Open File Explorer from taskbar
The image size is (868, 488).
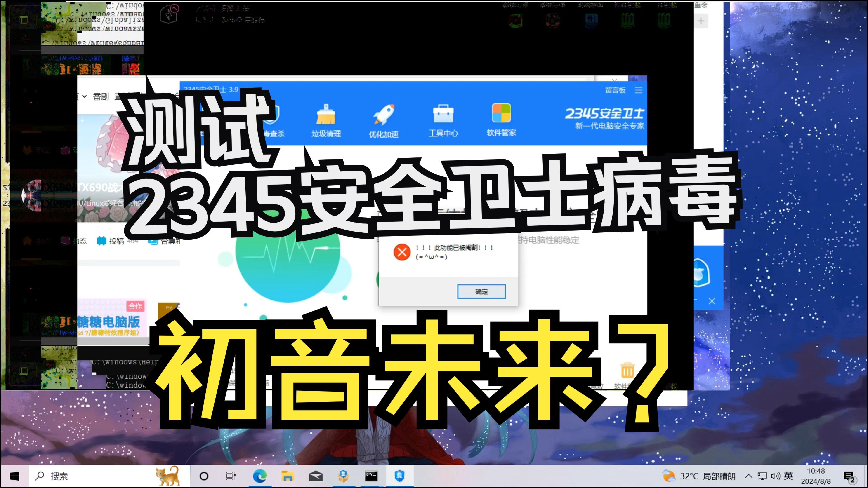[x=288, y=476]
